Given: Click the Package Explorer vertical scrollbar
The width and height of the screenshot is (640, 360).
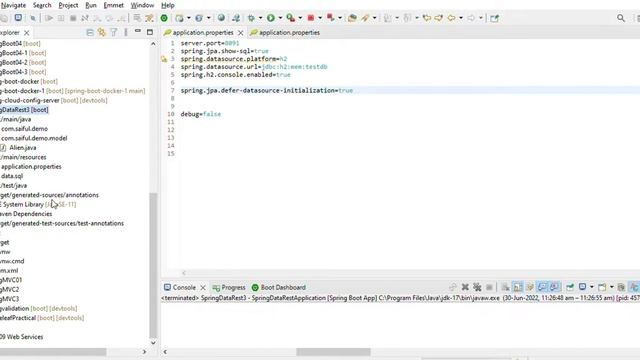Looking at the screenshot, I should coord(153,265).
